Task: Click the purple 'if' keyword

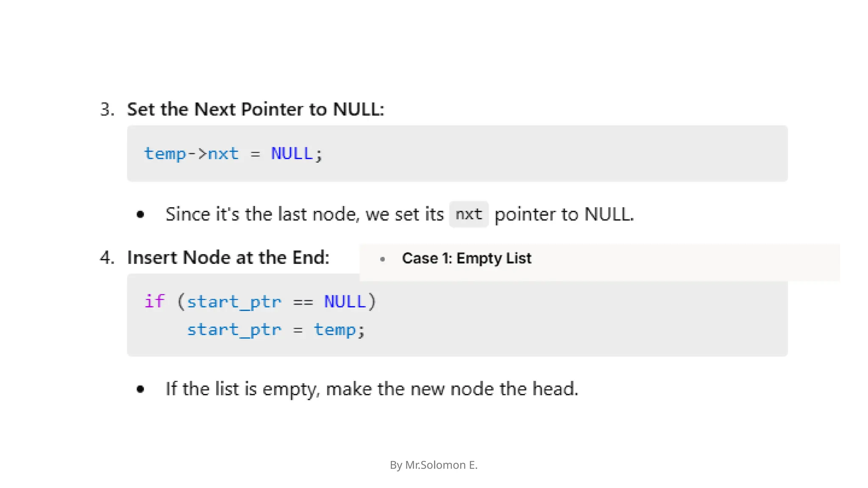Action: (x=154, y=302)
